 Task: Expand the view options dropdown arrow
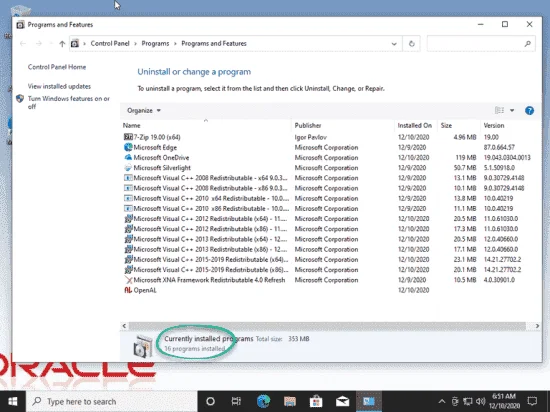[x=512, y=110]
